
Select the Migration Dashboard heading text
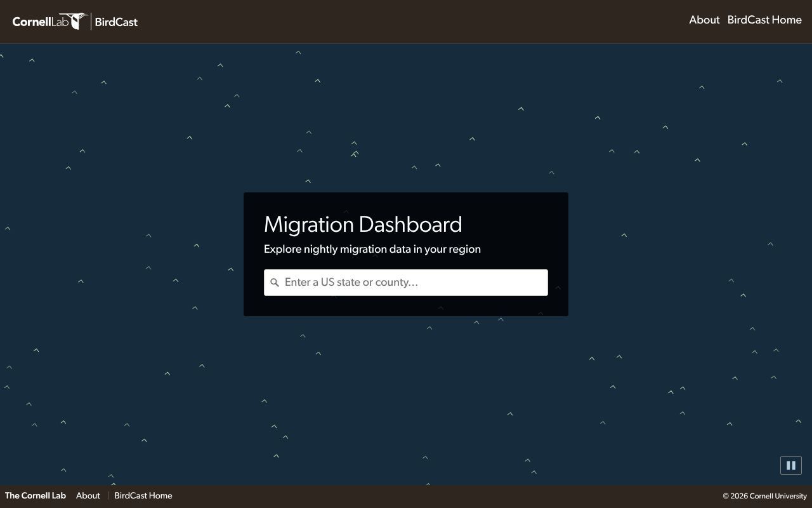(x=363, y=225)
